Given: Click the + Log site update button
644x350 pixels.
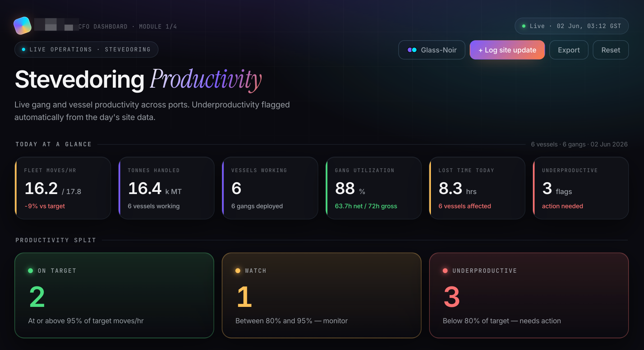Looking at the screenshot, I should coord(507,50).
